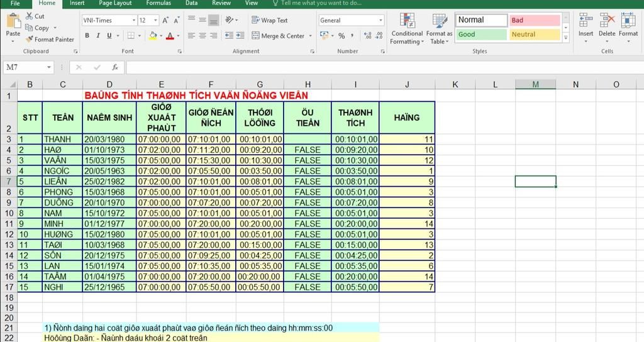The height and width of the screenshot is (342, 644).
Task: Click the Copy icon
Action: tap(29, 28)
